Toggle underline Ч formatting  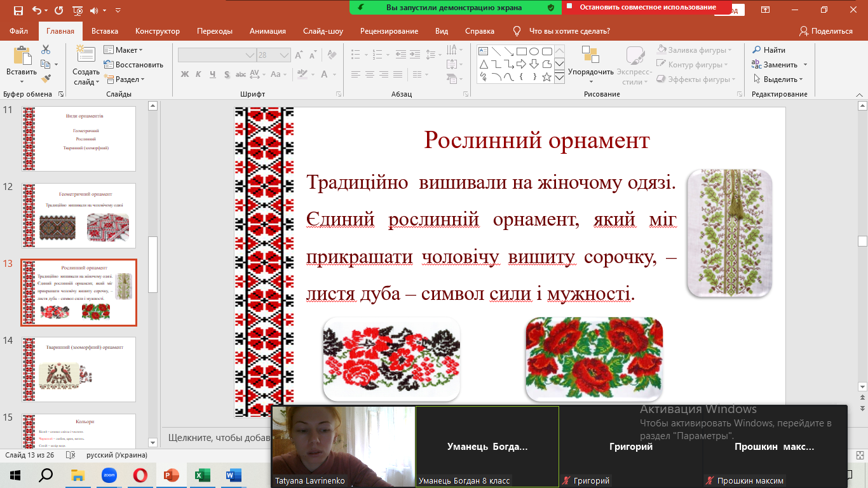214,74
